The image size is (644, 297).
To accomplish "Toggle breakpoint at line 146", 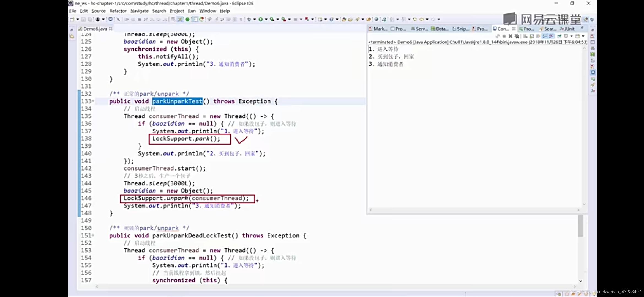I will pos(72,198).
